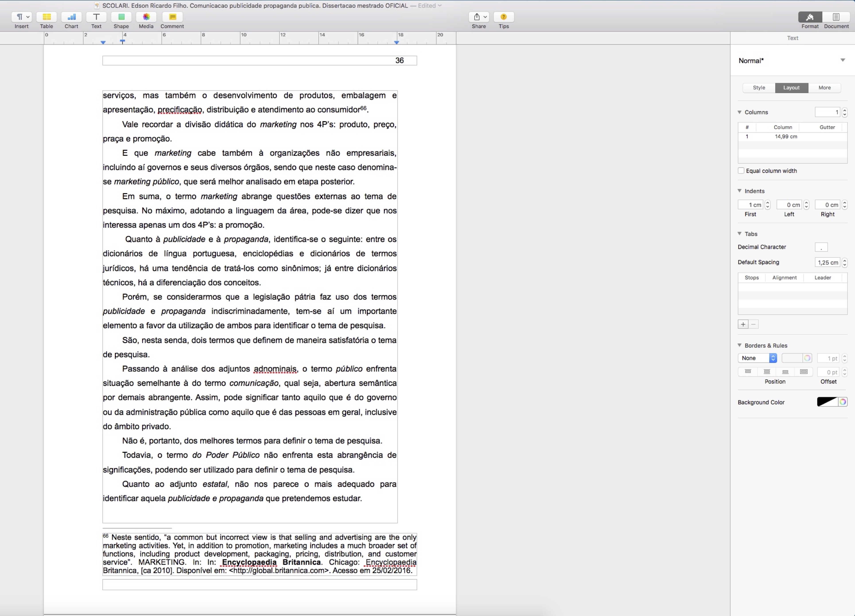This screenshot has width=855, height=616.
Task: Toggle Equal column width checkbox
Action: pyautogui.click(x=742, y=170)
